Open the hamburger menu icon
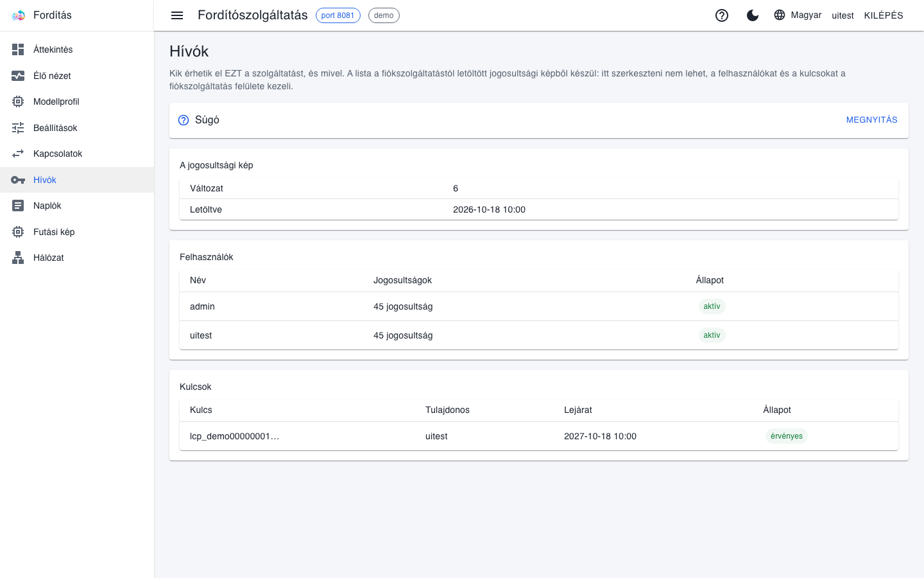The width and height of the screenshot is (924, 578). [x=177, y=15]
